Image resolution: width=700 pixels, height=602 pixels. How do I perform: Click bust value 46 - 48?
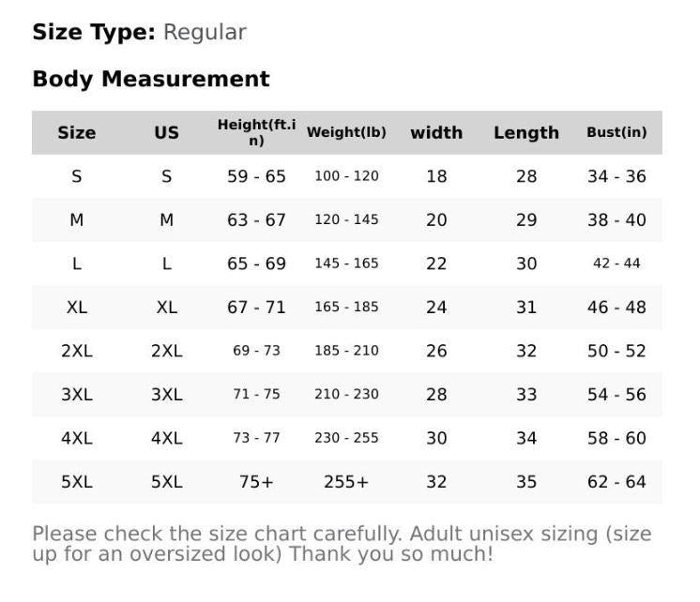click(x=616, y=308)
